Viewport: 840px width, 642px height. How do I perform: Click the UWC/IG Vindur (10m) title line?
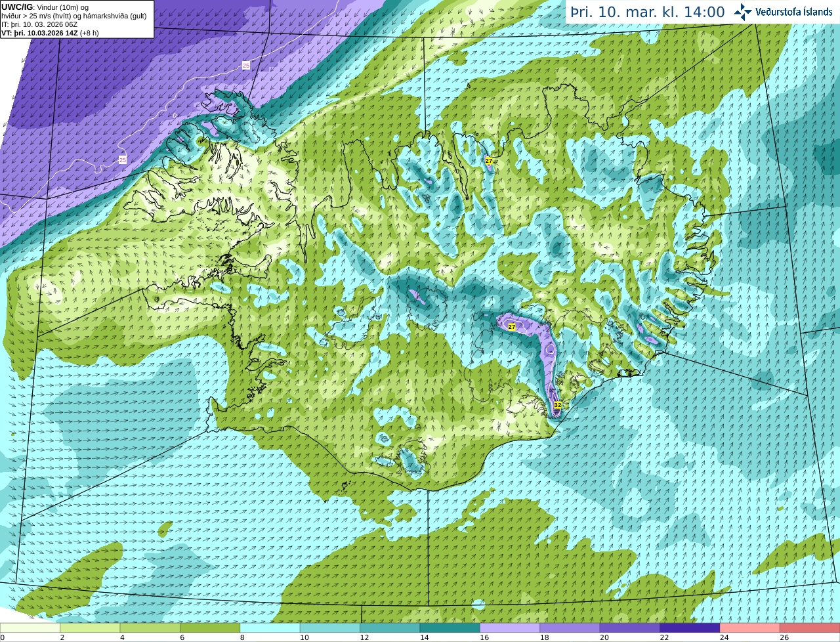pos(45,7)
